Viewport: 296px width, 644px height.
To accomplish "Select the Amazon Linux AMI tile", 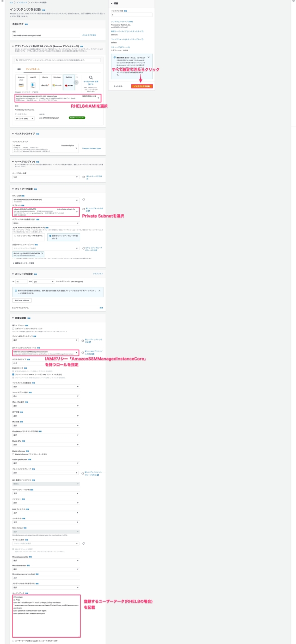I will tap(21, 82).
